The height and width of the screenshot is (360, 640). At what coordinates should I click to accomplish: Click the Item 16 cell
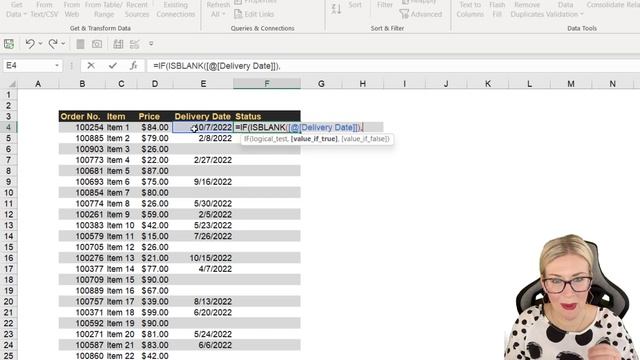click(121, 291)
